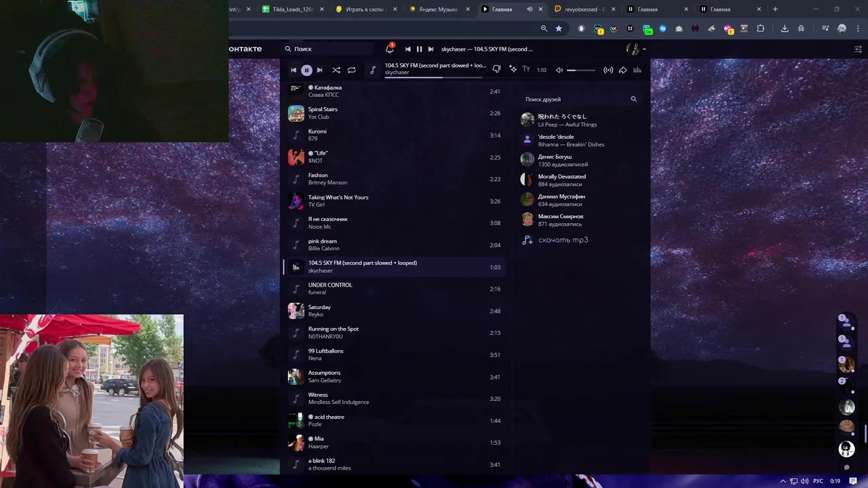Go to previous track in audio player bar
868x488 pixels.
[294, 70]
